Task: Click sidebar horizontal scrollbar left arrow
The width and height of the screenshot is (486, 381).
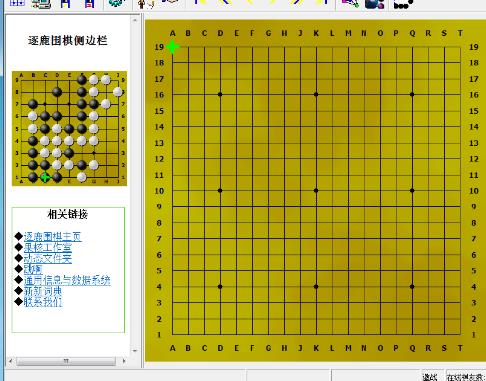Action: click(x=10, y=361)
